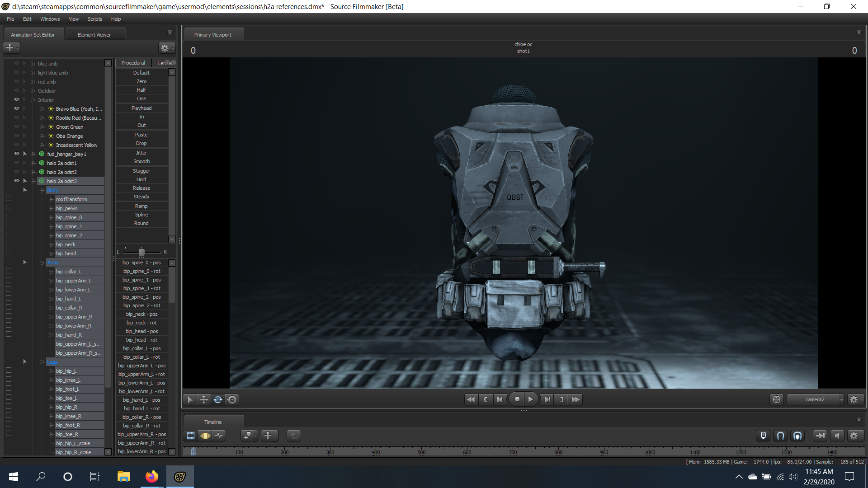The height and width of the screenshot is (488, 868).
Task: Collapse the Arms control group
Action: 42,263
